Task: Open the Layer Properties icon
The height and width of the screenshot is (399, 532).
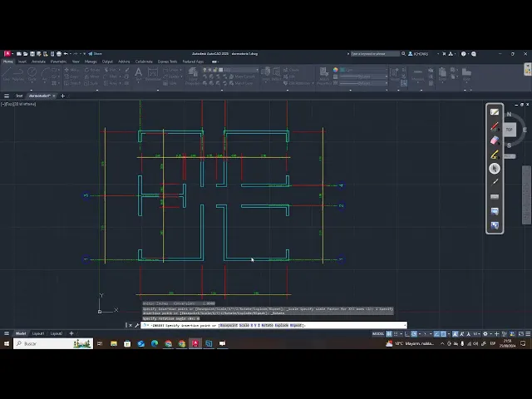Action: 193,76
